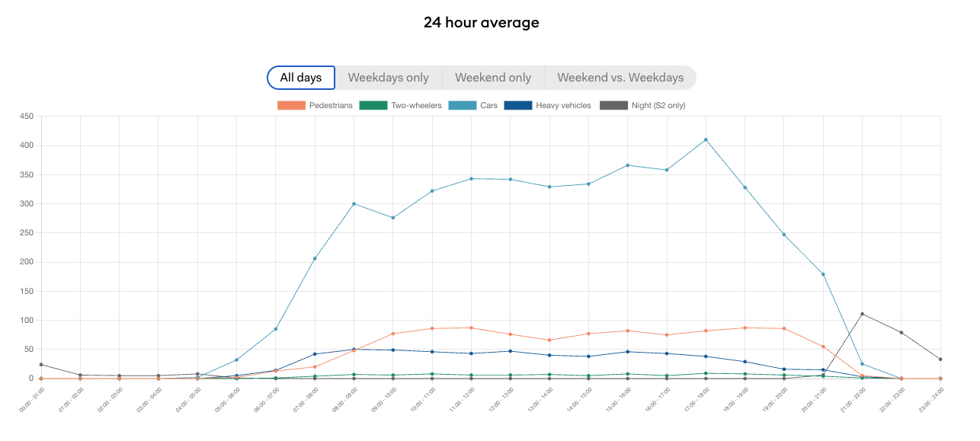Click the Cars light blue legend swatch
Viewport: 980px width, 441px height.
coord(463,106)
